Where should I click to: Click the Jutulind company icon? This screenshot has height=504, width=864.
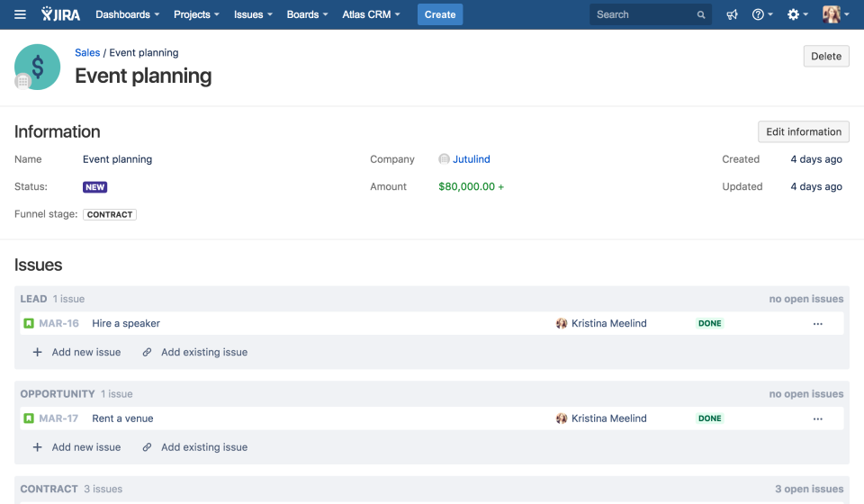[x=444, y=159]
